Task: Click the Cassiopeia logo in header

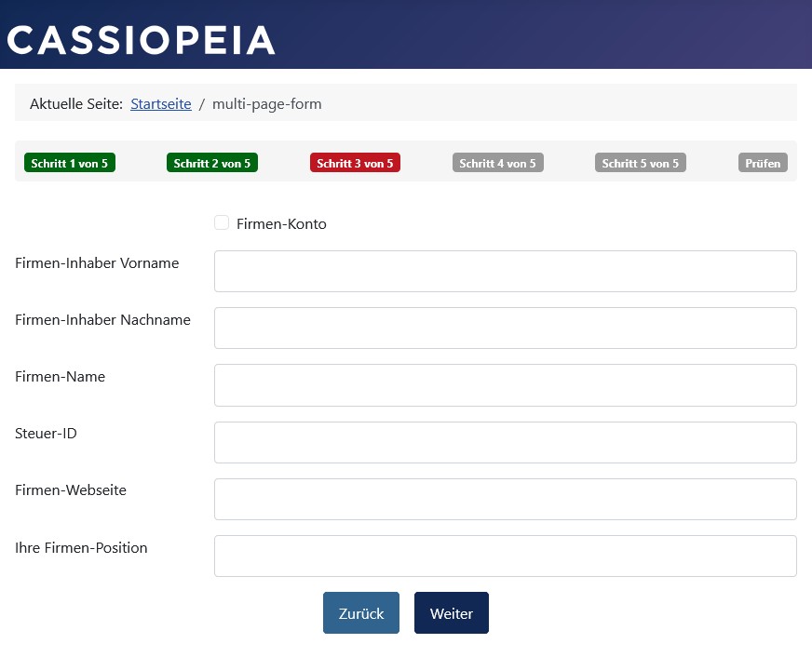Action: (141, 40)
